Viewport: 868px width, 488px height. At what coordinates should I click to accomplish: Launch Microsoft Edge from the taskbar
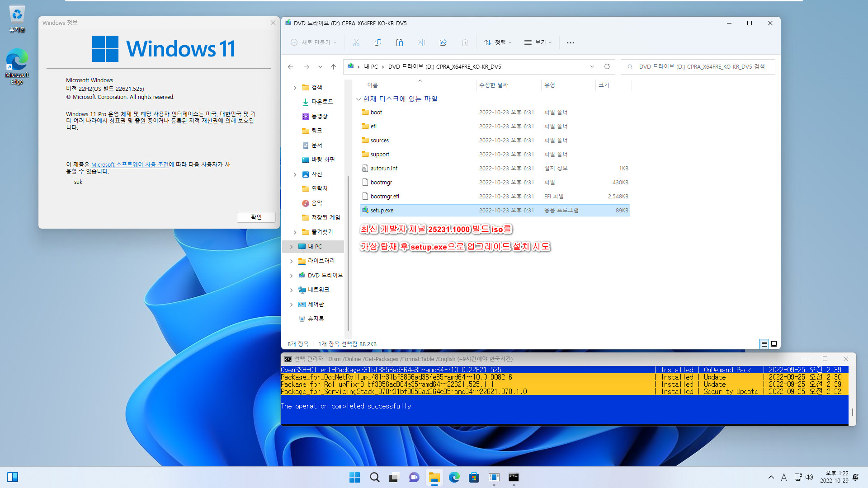(x=454, y=477)
